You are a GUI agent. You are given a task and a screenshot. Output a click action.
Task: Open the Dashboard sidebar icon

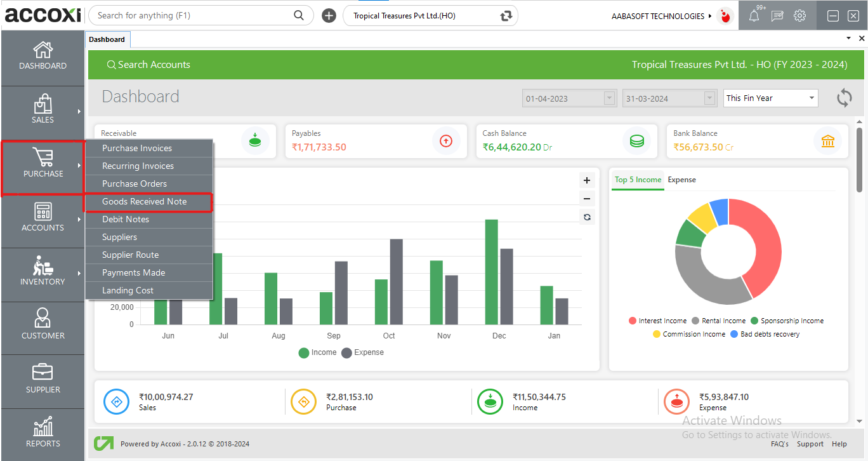pyautogui.click(x=43, y=56)
